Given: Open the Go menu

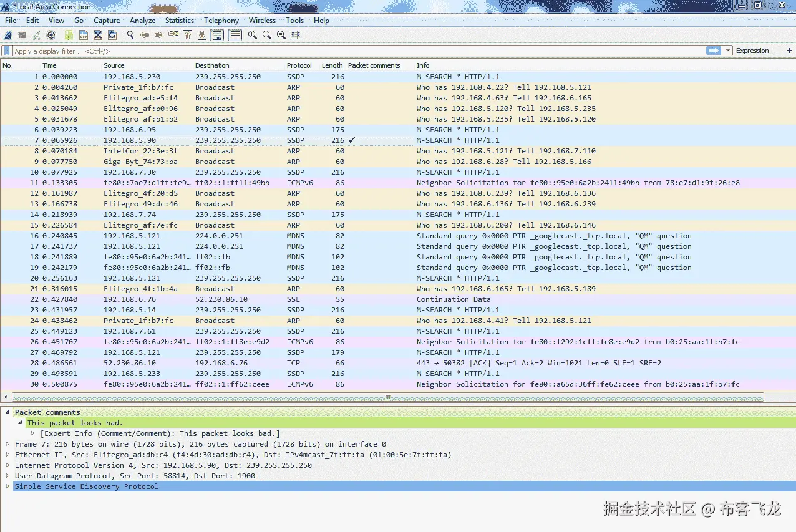Looking at the screenshot, I should 79,21.
